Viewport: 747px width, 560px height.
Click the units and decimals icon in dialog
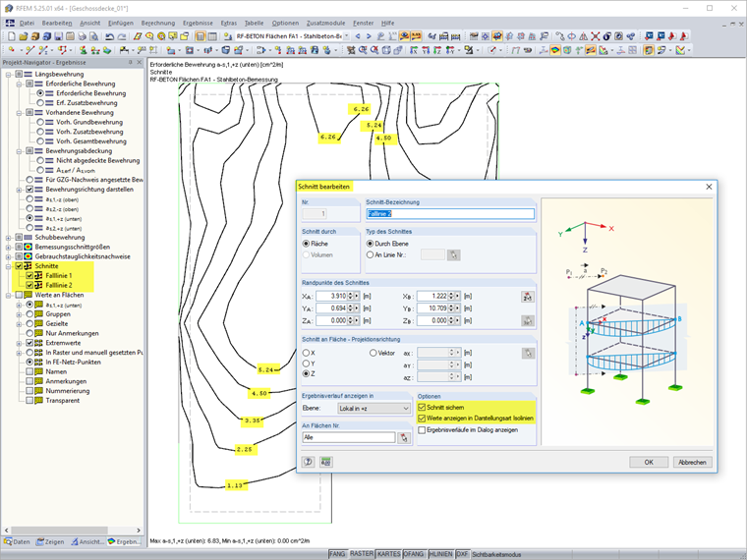[326, 462]
